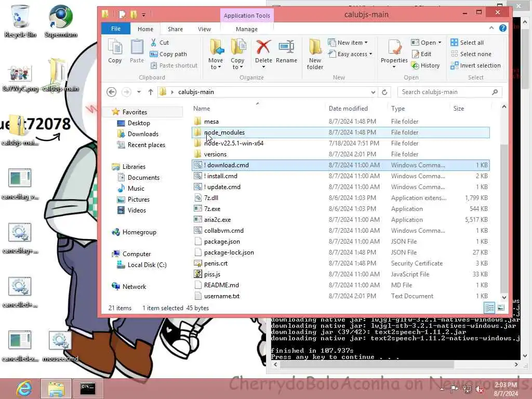The image size is (532, 399).
Task: Click the network tray icon
Action: (x=467, y=389)
